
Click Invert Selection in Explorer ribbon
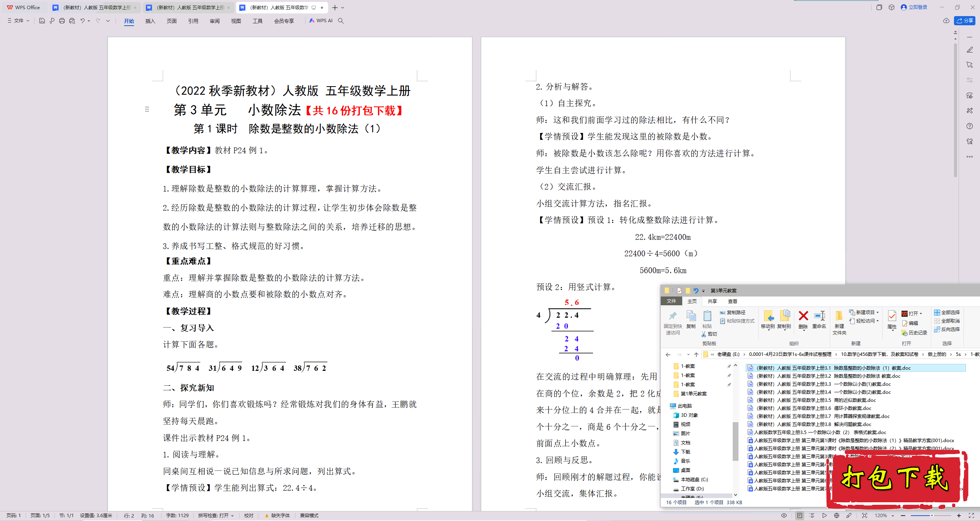(x=947, y=329)
